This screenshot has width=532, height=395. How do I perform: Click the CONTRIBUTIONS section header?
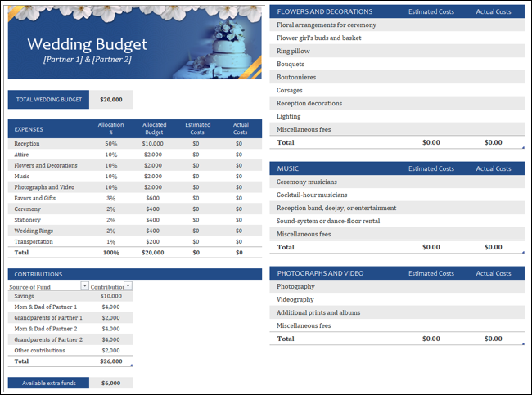point(135,274)
